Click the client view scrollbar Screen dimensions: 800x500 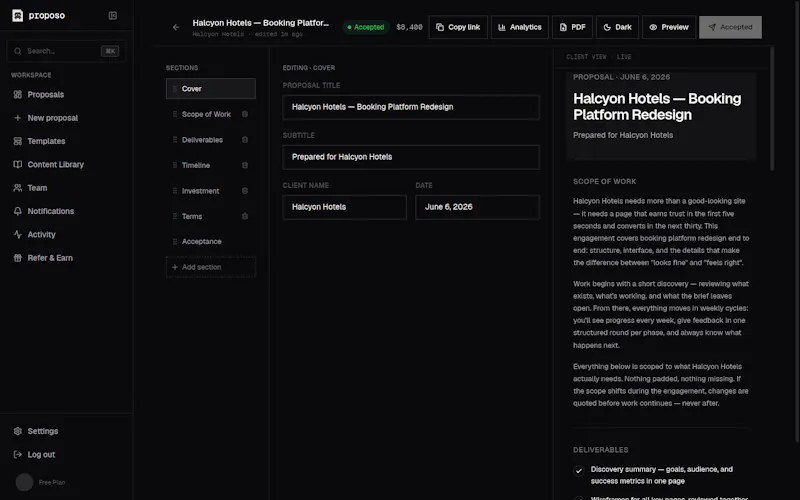click(x=772, y=108)
